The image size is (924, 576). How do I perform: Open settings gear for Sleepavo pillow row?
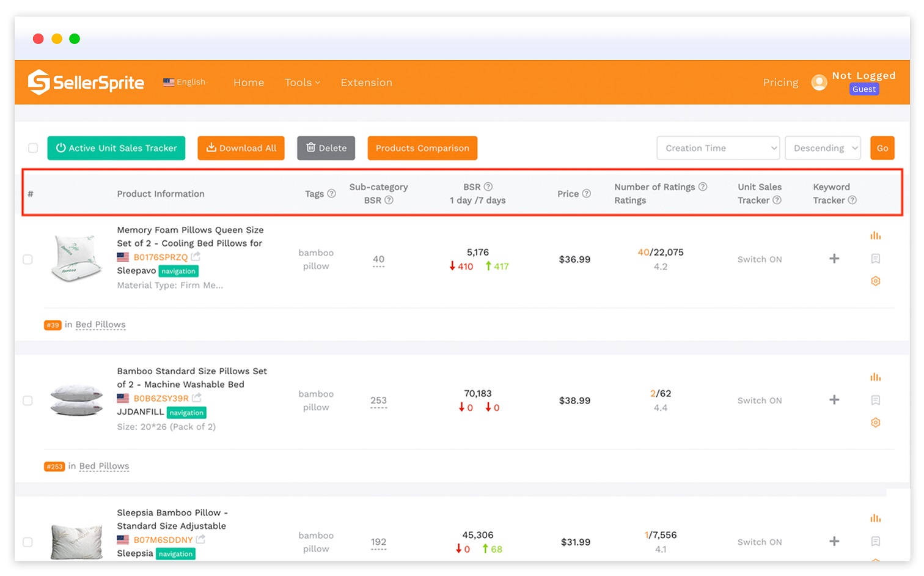click(875, 281)
